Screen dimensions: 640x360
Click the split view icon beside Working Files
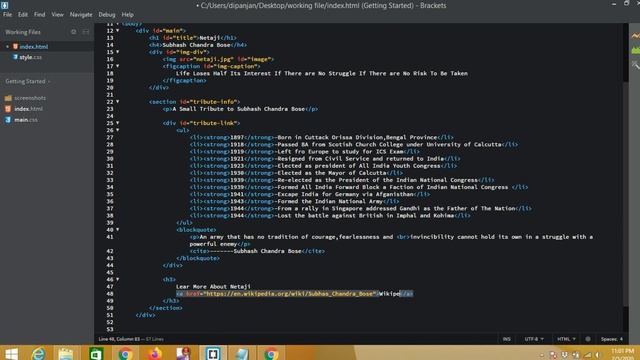click(x=86, y=32)
